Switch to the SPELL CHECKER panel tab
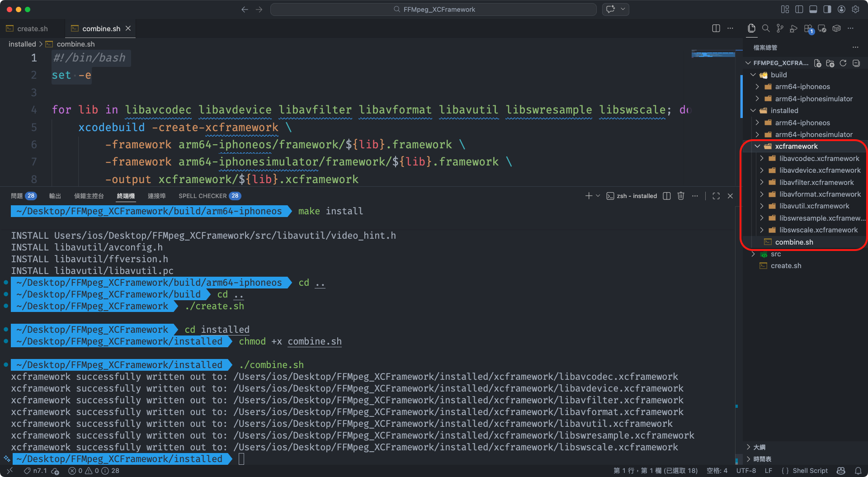868x477 pixels. click(203, 196)
